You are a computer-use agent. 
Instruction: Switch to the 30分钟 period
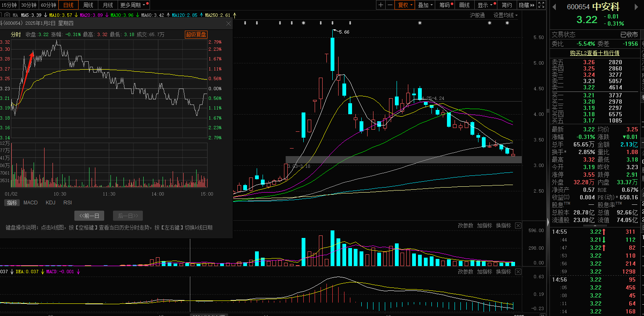click(29, 5)
